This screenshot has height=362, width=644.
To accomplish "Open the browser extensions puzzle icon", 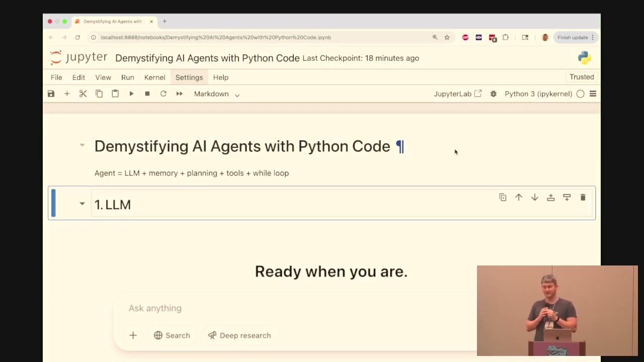I will (506, 37).
